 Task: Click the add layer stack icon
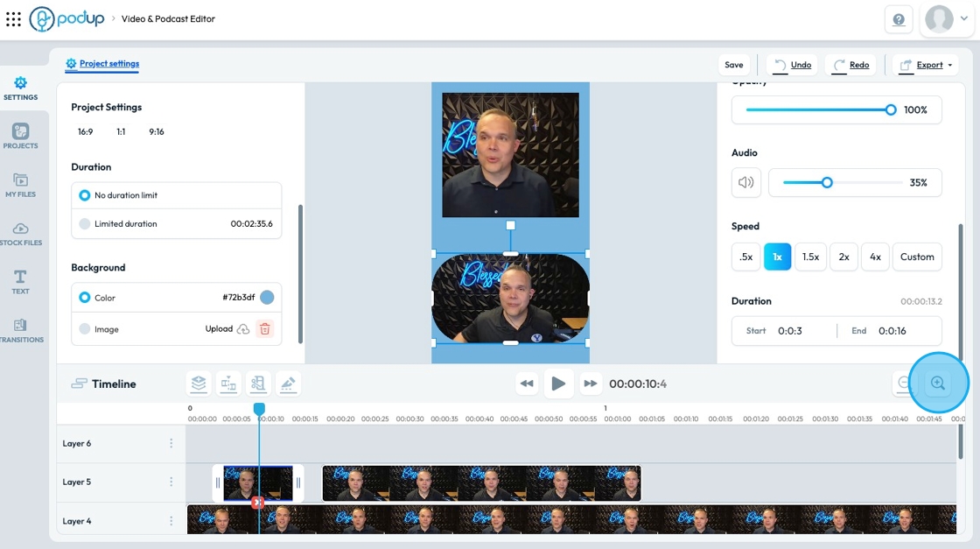click(199, 384)
